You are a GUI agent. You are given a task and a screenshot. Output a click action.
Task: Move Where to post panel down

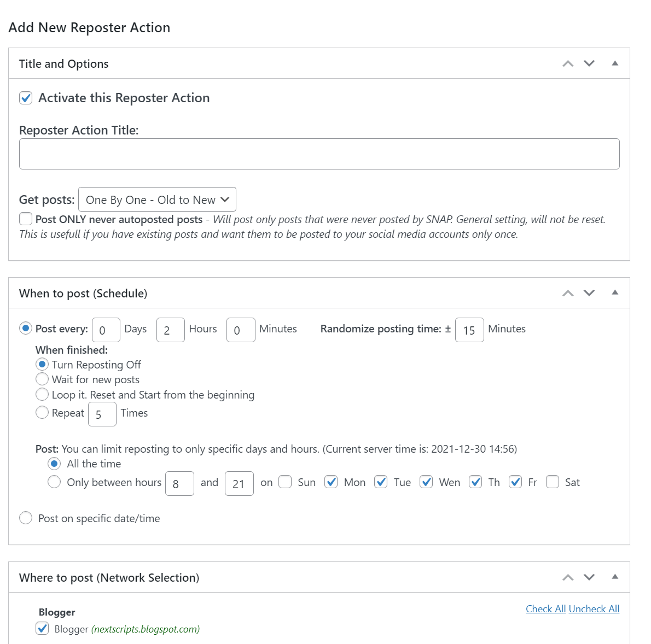coord(589,578)
